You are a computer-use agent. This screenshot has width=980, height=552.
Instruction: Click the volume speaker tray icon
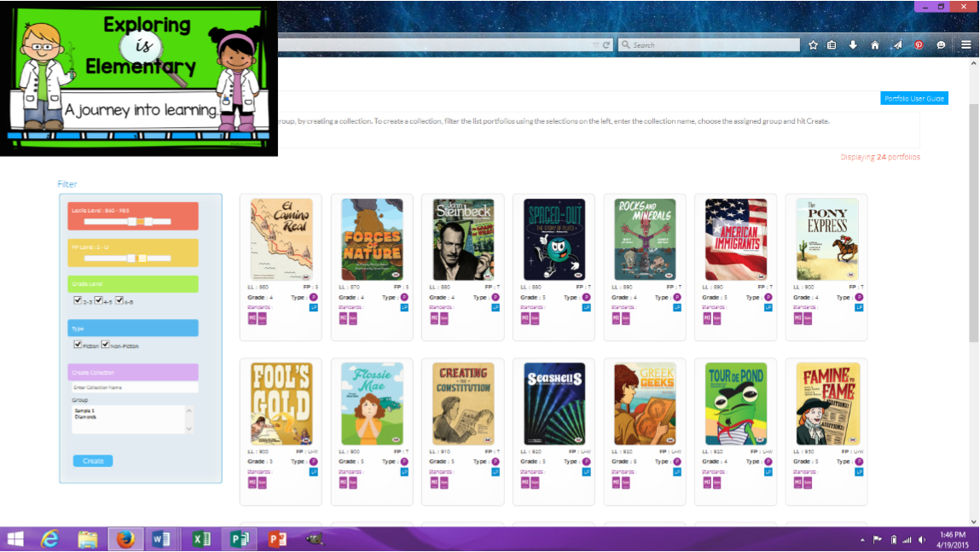(x=922, y=539)
